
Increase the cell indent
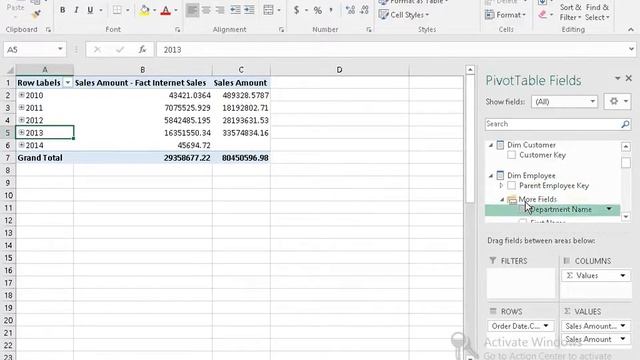pos(249,10)
